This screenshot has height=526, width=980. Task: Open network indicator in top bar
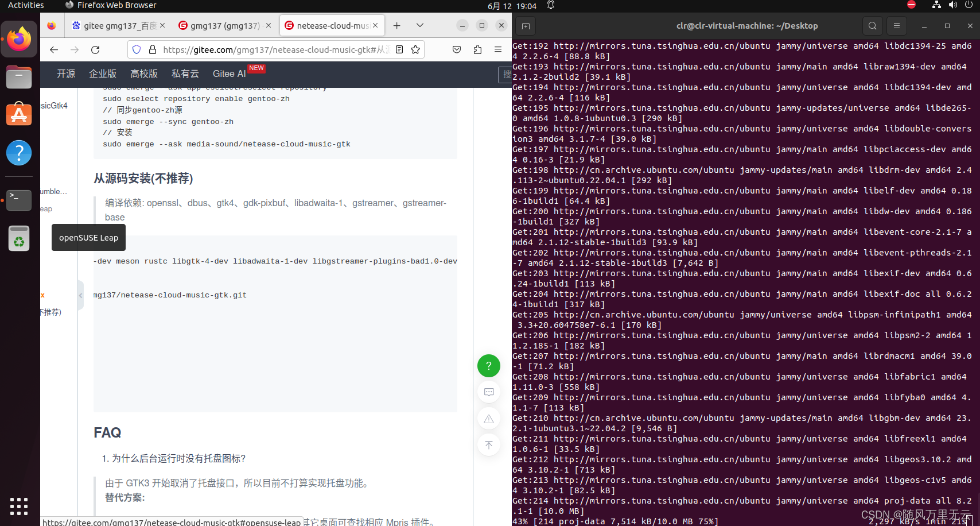coord(936,5)
